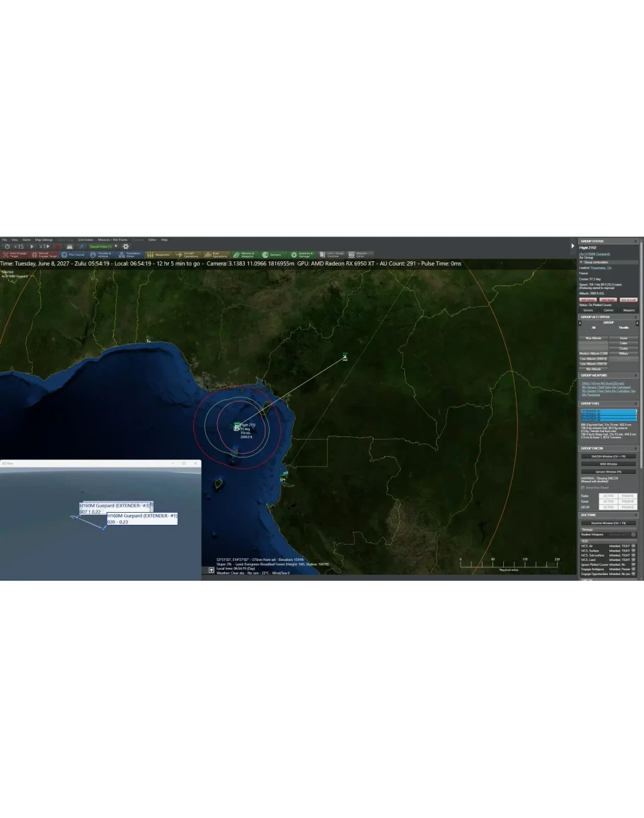Viewport: 644px width, 818px height.
Task: Open the Unit Orders menu
Action: (86, 239)
